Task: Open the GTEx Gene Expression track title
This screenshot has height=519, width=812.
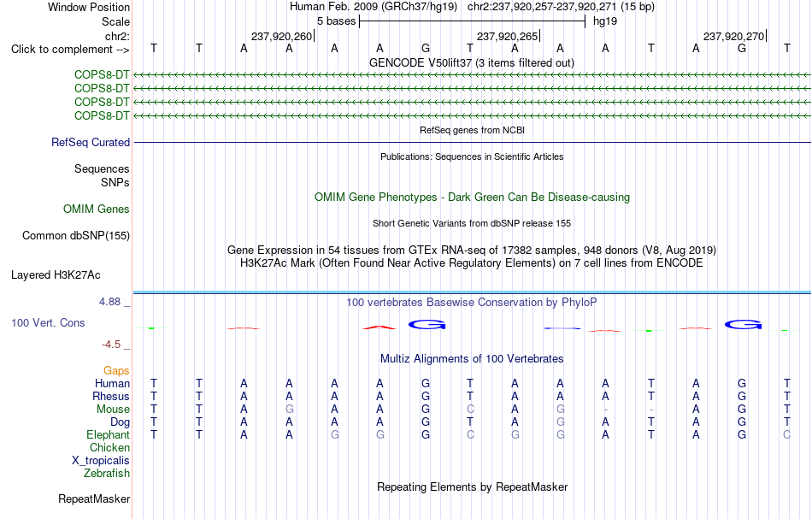Action: (472, 251)
